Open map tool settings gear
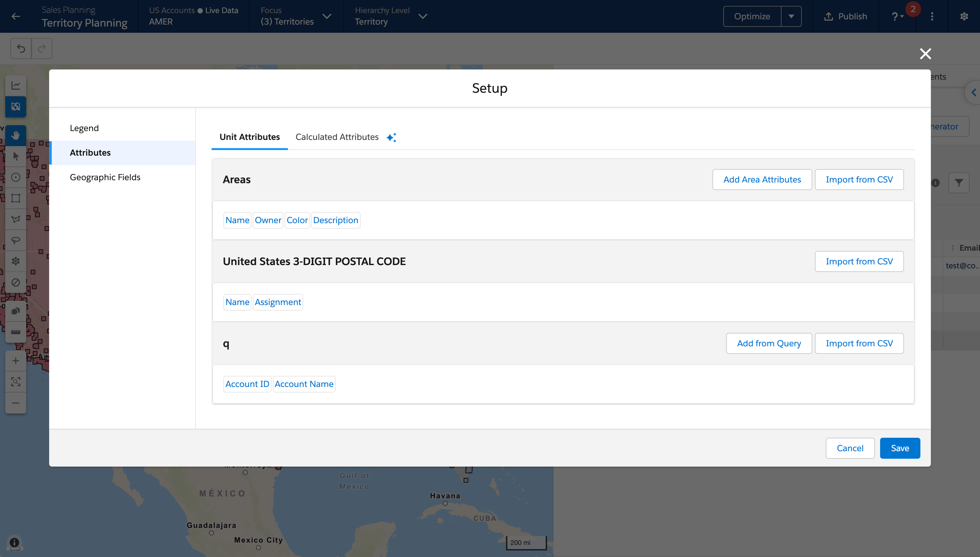Viewport: 980px width, 557px height. 16,261
